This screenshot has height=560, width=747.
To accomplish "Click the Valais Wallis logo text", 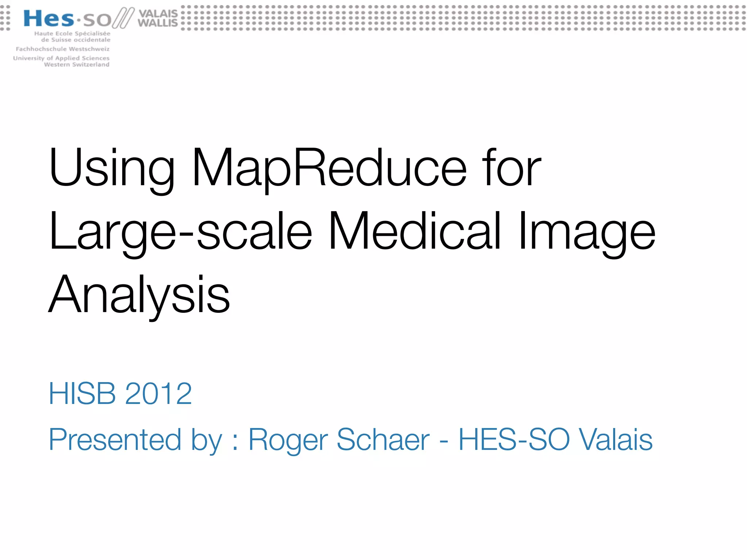I will (x=158, y=18).
